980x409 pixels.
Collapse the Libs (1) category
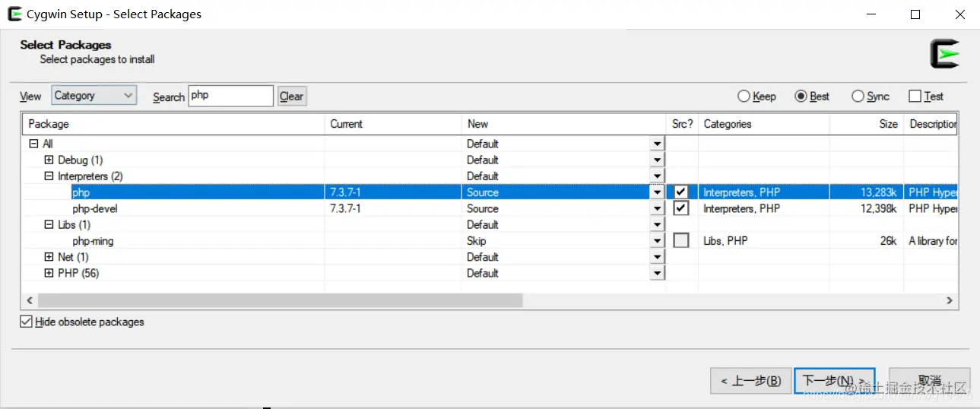49,225
